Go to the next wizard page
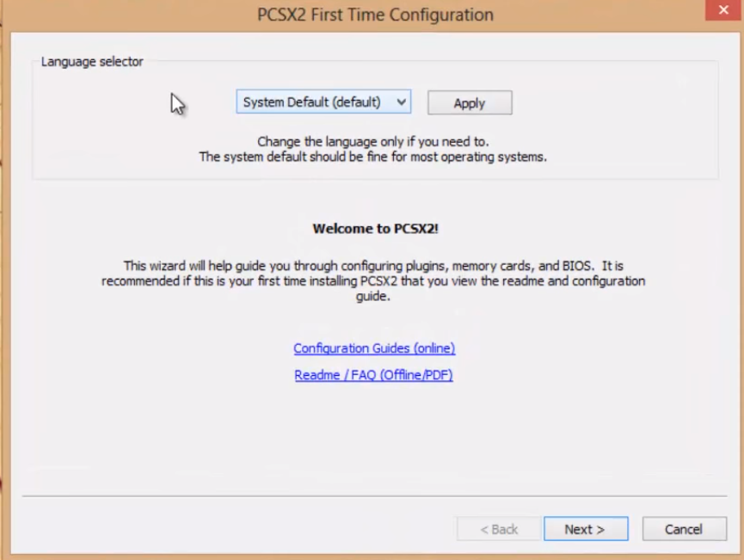The height and width of the screenshot is (560, 744). tap(586, 529)
